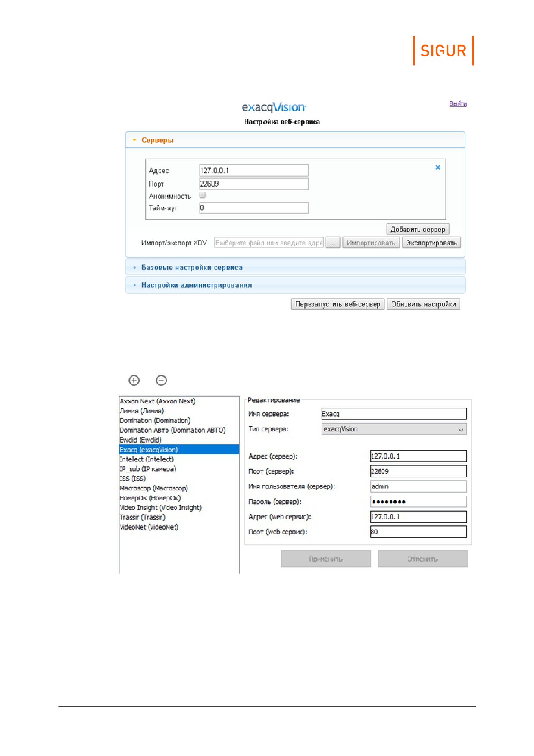534x756 pixels.
Task: Click Обновить настройки button
Action: [423, 304]
